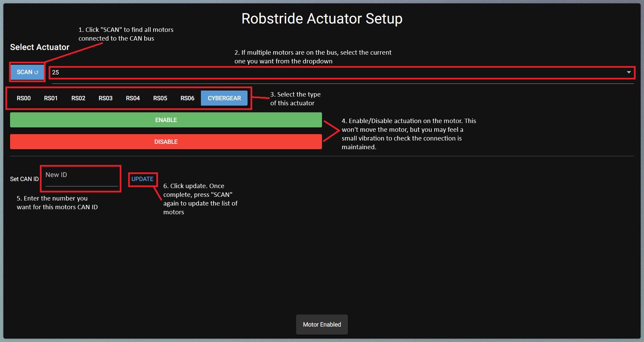Select the RS02 actuator type

pyautogui.click(x=78, y=98)
